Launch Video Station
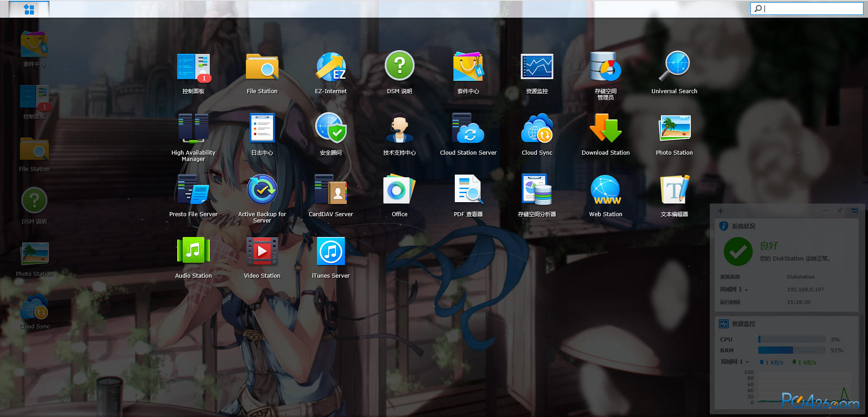The height and width of the screenshot is (417, 868). point(262,251)
